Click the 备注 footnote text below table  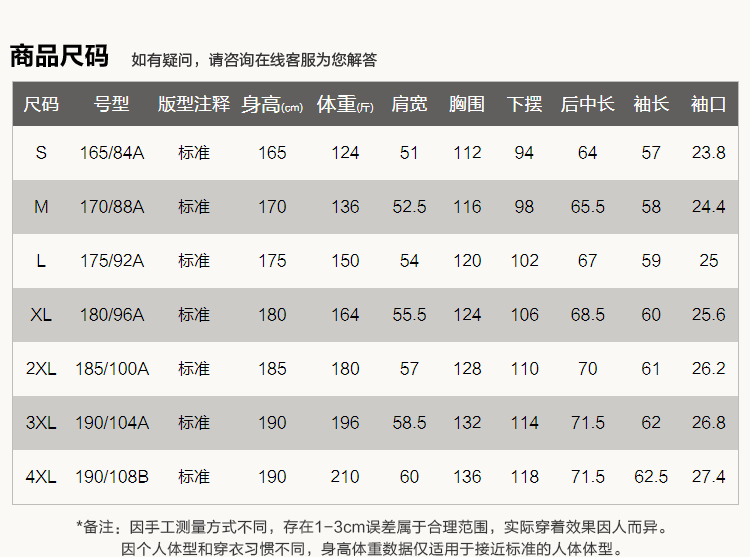(372, 526)
